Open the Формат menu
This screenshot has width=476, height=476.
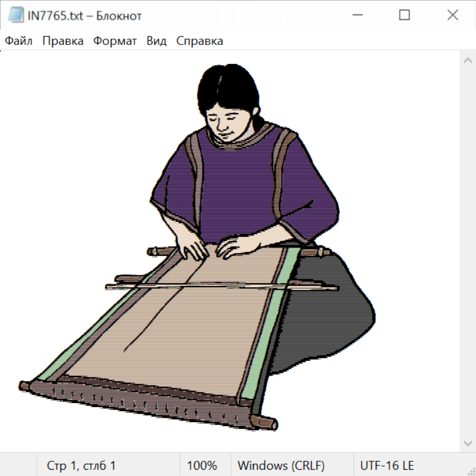[115, 41]
